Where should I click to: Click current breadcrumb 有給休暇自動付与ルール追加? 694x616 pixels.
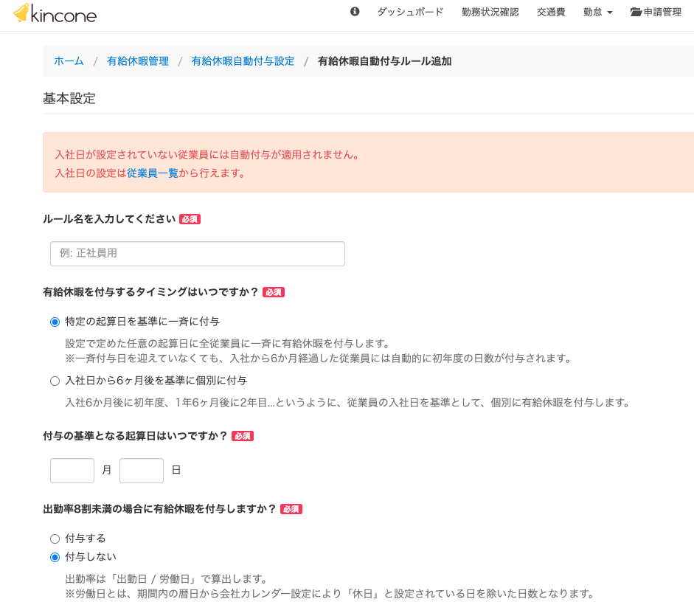coord(385,61)
